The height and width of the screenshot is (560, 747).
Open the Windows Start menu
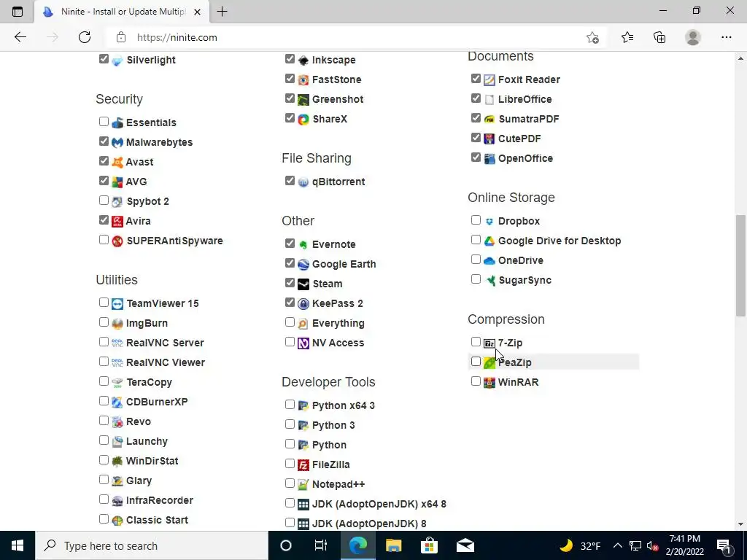18,545
